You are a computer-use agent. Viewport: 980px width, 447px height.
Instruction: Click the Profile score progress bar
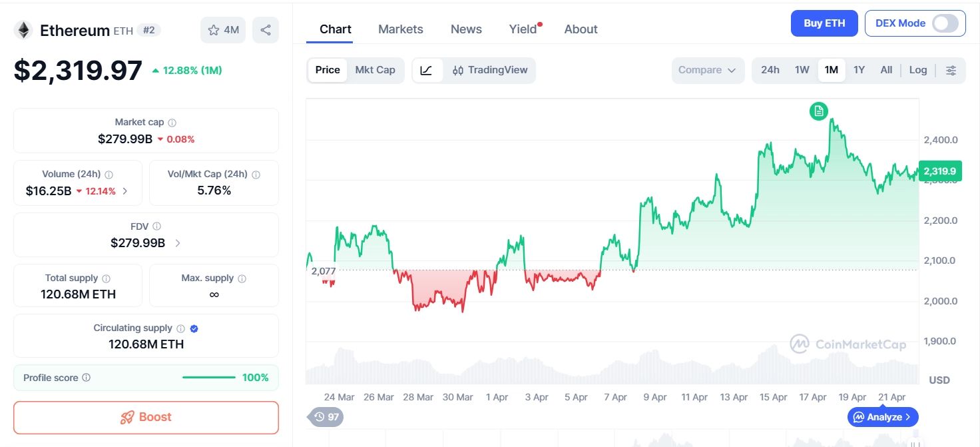tap(208, 378)
